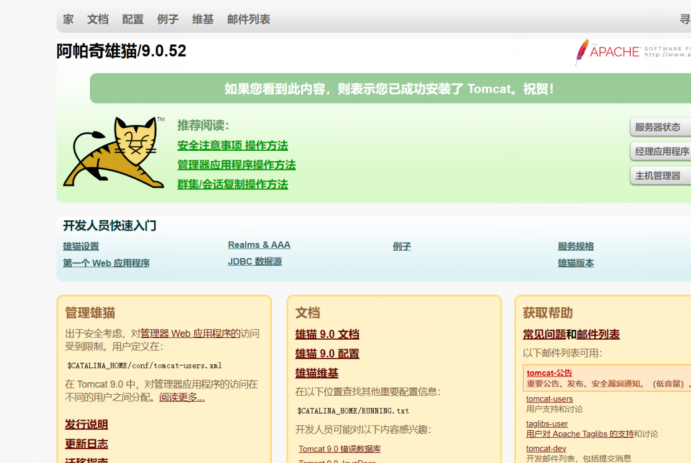Viewport: 692px width, 463px height.
Task: Click the green Tomcat congratulations banner text
Action: coord(389,89)
